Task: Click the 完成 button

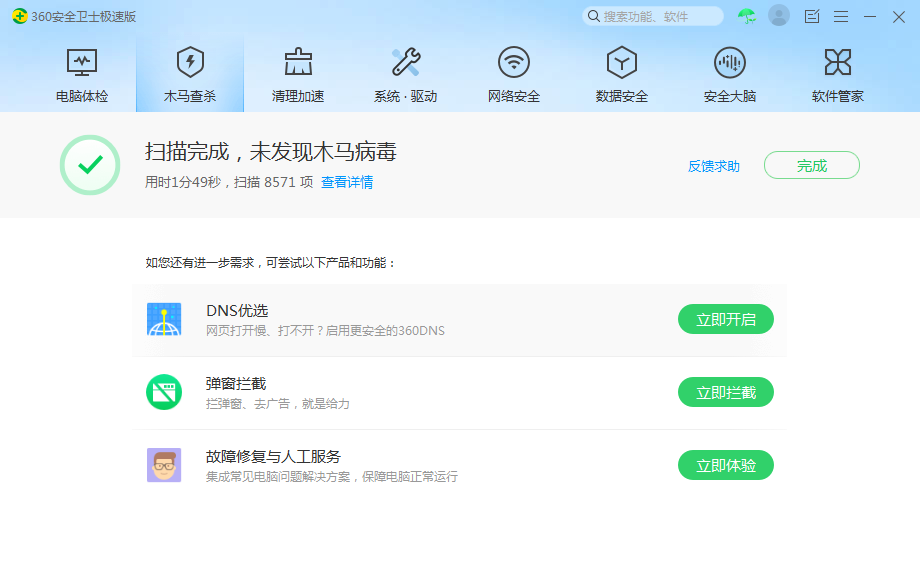Action: (812, 165)
